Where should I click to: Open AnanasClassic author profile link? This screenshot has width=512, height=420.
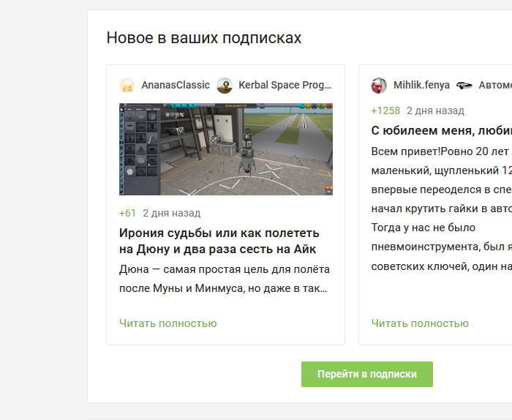[x=176, y=85]
